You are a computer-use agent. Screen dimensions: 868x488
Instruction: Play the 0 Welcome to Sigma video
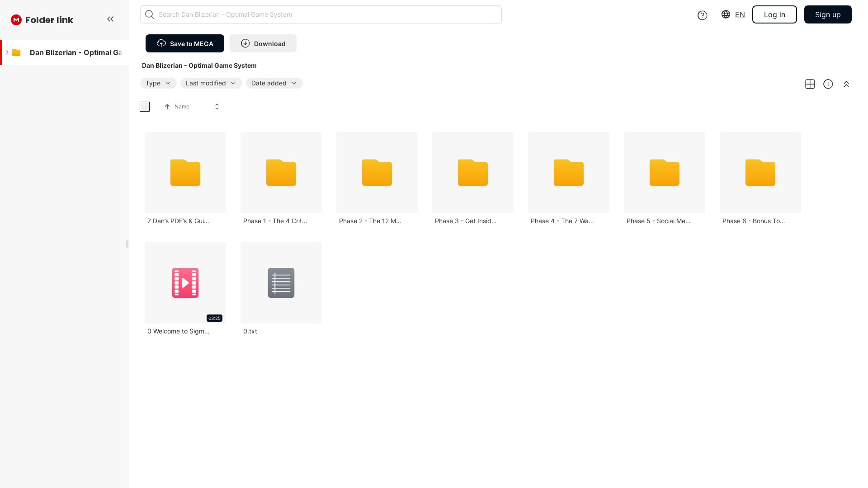pos(185,283)
